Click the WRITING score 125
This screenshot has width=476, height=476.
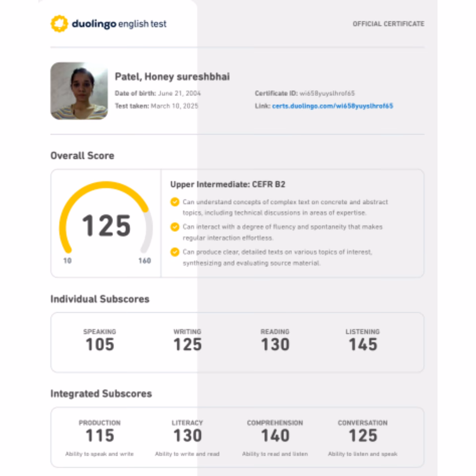(187, 344)
